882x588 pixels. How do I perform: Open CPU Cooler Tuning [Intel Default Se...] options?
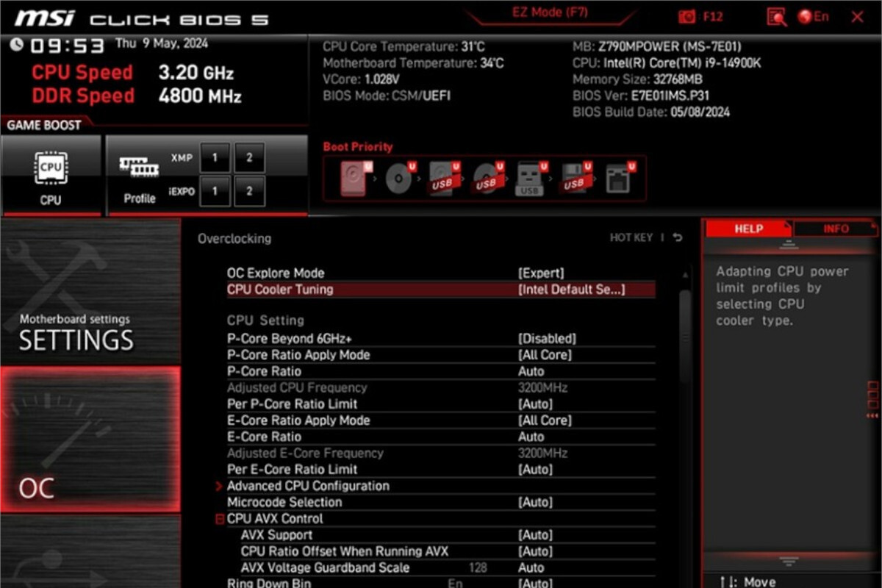pos(571,290)
